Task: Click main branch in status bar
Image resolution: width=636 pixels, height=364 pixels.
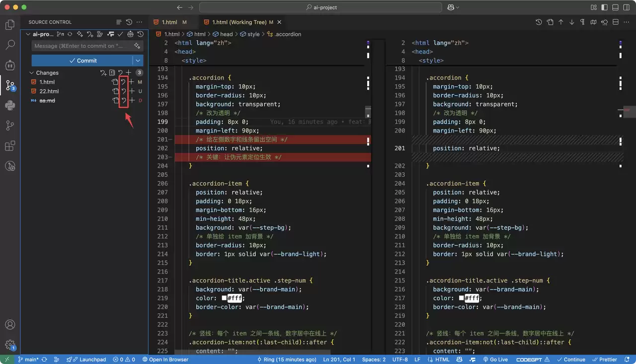Action: 28,360
